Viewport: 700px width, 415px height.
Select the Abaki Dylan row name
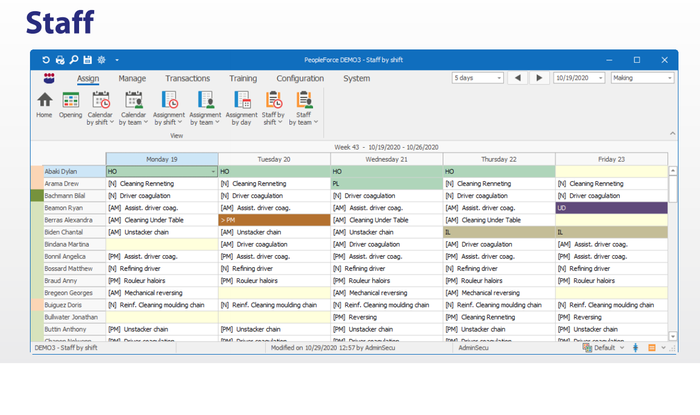click(74, 171)
